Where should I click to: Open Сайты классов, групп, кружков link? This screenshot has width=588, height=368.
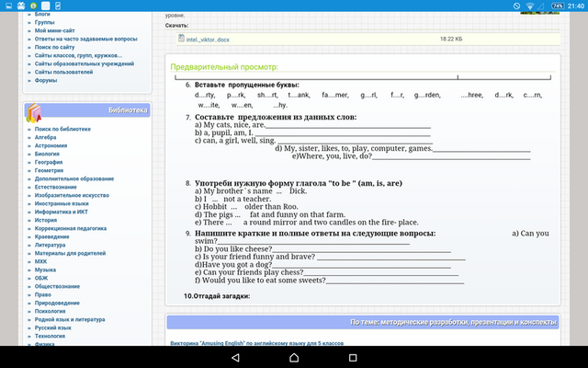tap(78, 55)
